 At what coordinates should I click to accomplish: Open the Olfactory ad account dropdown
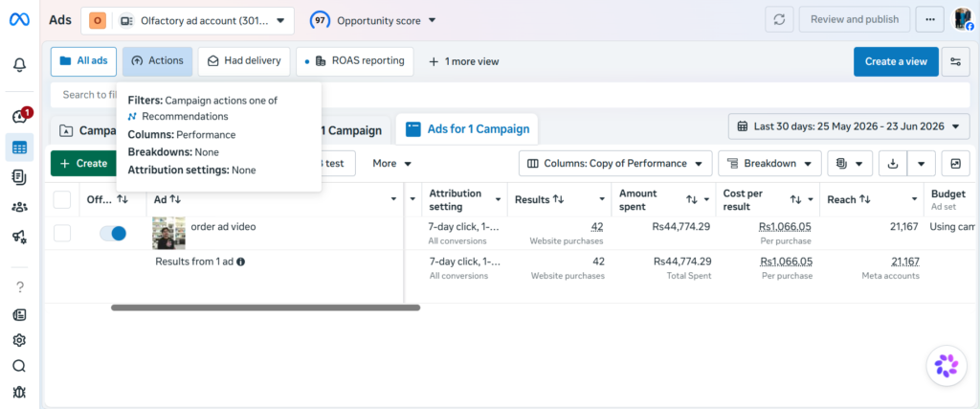tap(187, 21)
